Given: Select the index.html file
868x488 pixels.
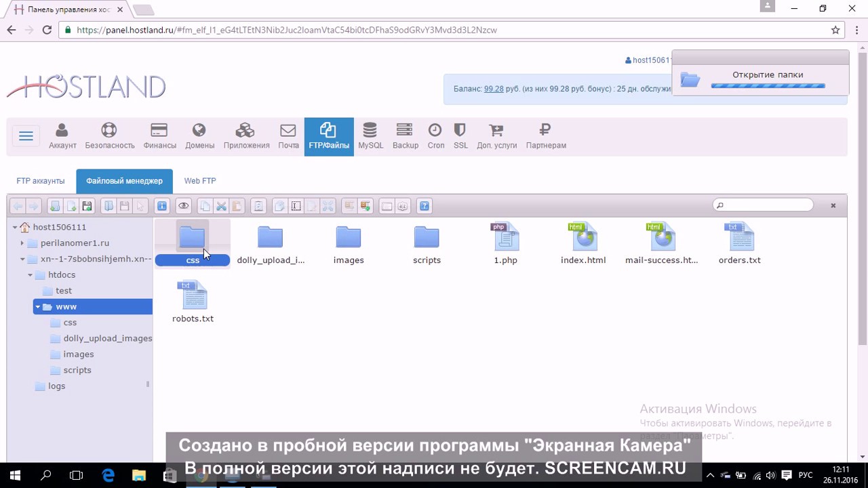Looking at the screenshot, I should coord(583,245).
